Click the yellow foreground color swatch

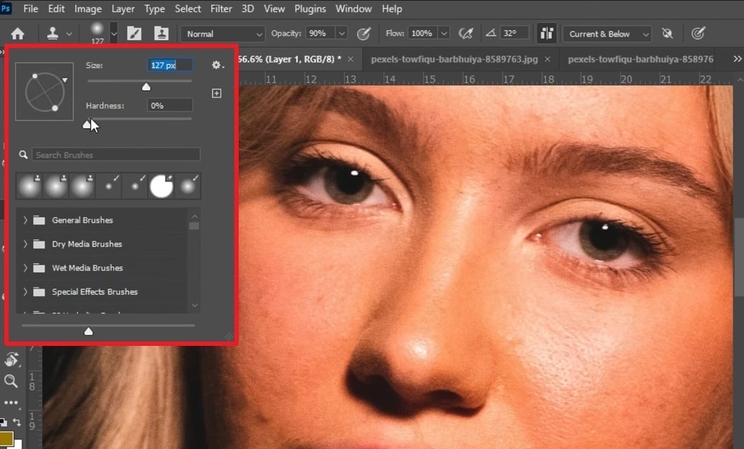pyautogui.click(x=6, y=438)
